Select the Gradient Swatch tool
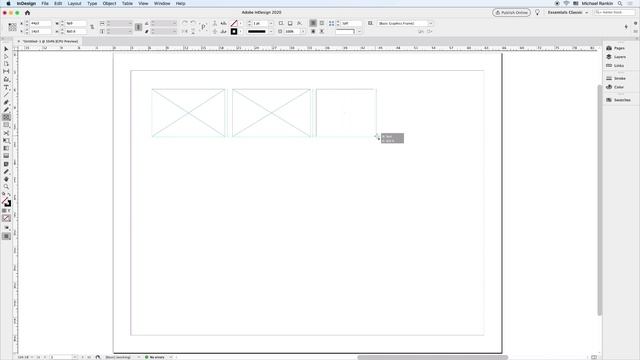The image size is (640, 360). point(6,148)
